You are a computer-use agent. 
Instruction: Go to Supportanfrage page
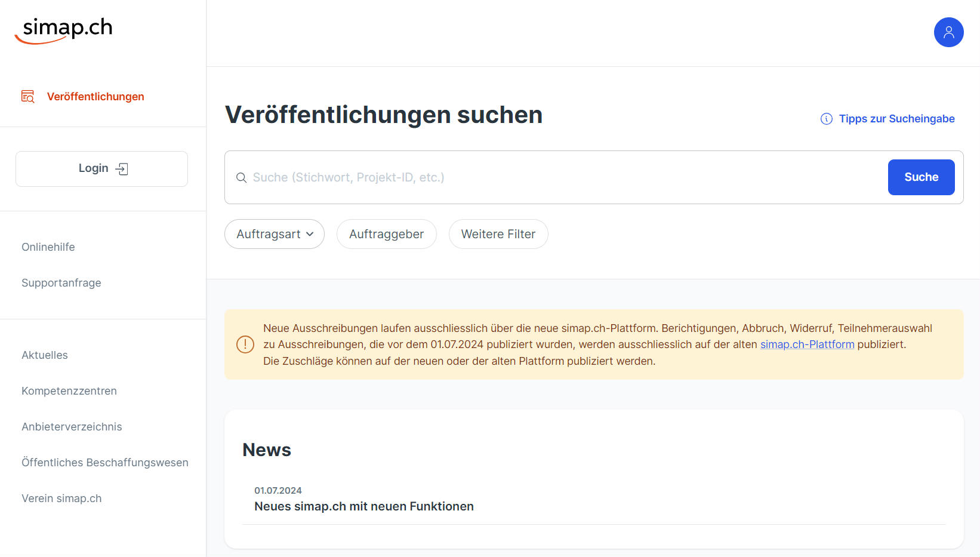(61, 283)
